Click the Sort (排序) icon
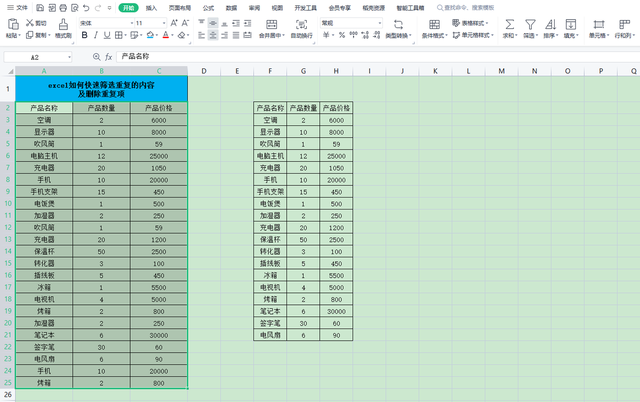This screenshot has width=640, height=402. (551, 24)
